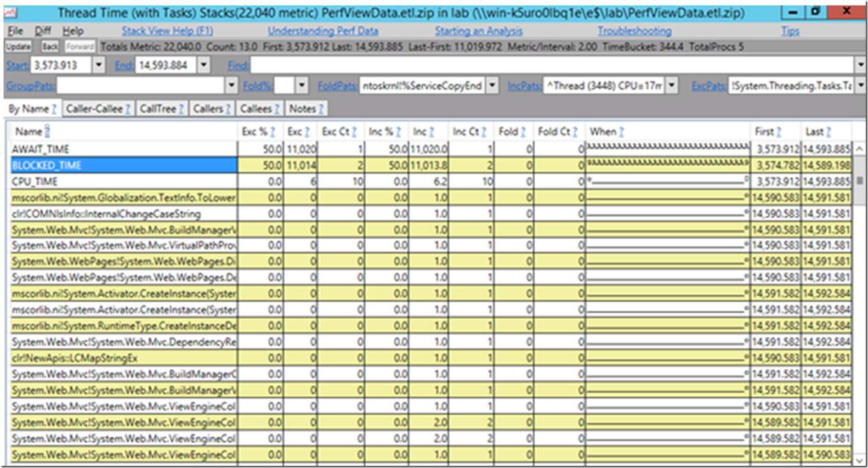Open Starting an Analysis link

[x=478, y=31]
